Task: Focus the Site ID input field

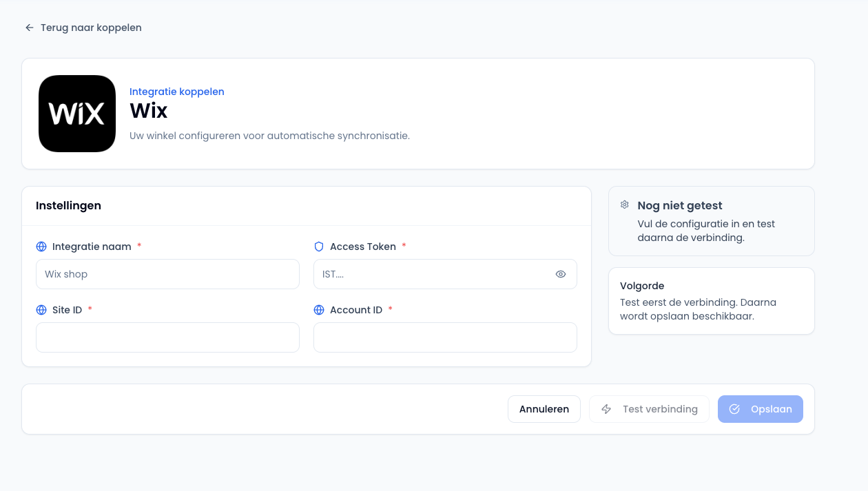Action: pyautogui.click(x=167, y=337)
